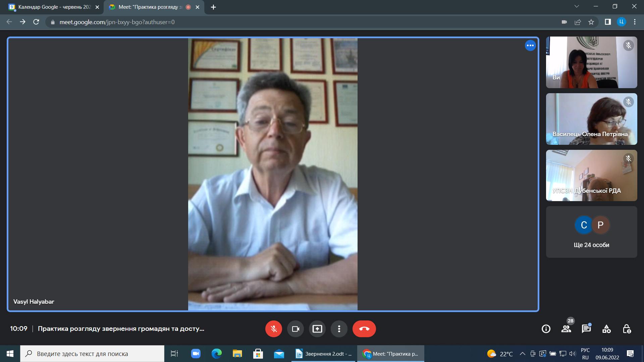Toggle the microphone mute button
The width and height of the screenshot is (644, 362).
[273, 329]
